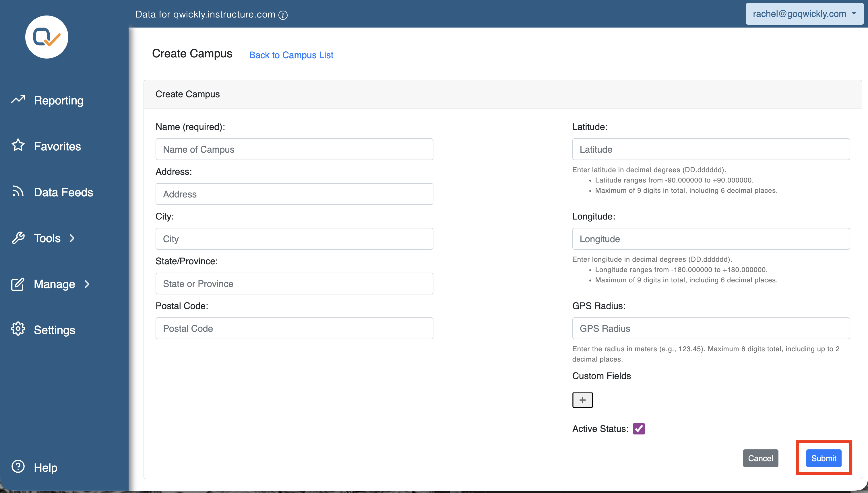Screen dimensions: 868x493
Task: Click 'Latitude ranges from -90.000000 to +90.000000.' text
Action: (x=674, y=180)
